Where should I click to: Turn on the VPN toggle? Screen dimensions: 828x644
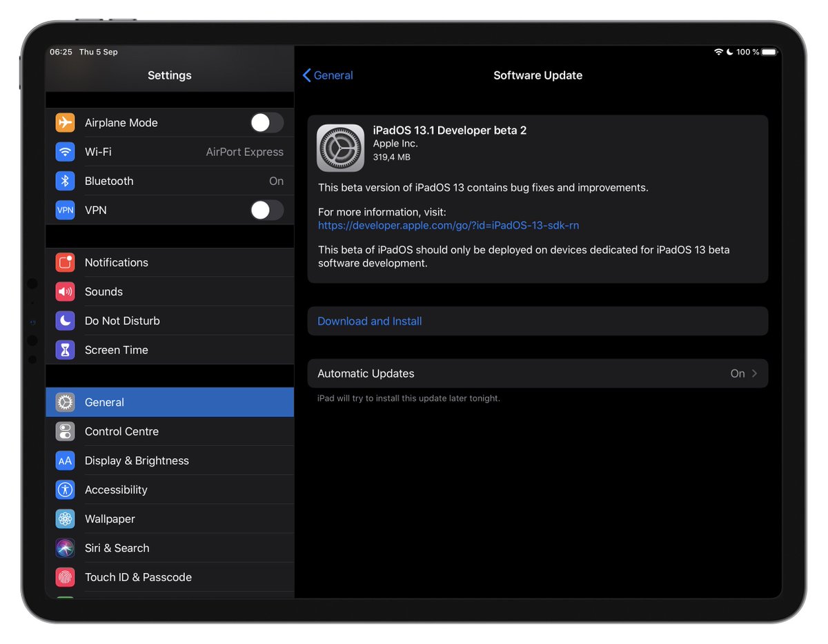pyautogui.click(x=266, y=210)
